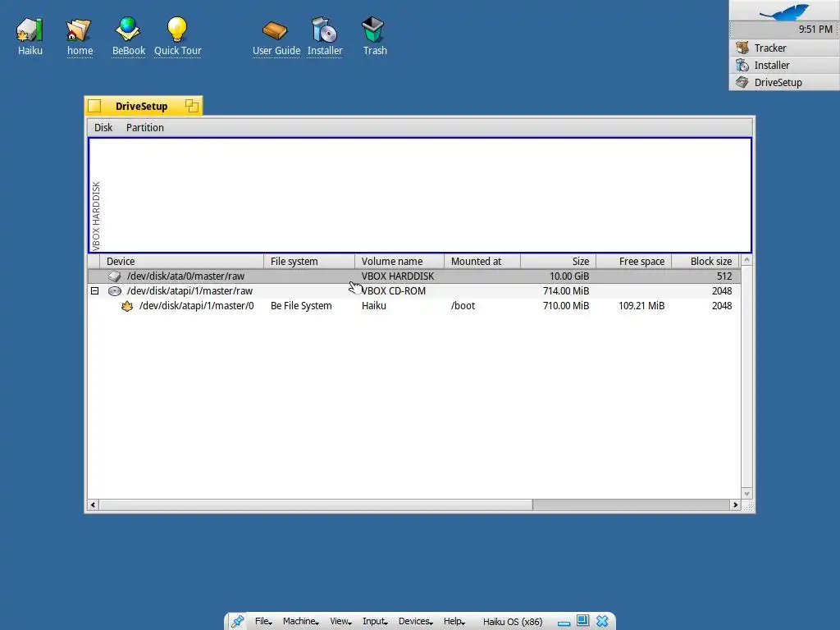Click the Deskbar leaf logo
The image size is (840, 630).
click(785, 11)
